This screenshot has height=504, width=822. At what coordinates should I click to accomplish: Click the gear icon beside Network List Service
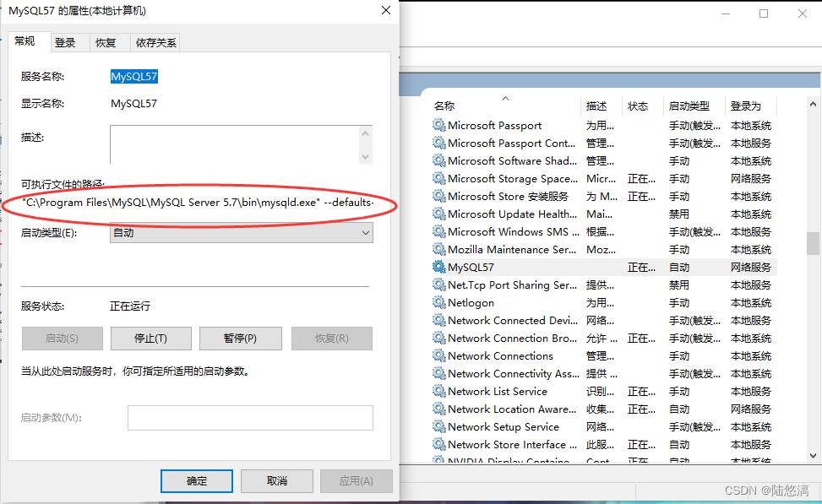pos(438,392)
